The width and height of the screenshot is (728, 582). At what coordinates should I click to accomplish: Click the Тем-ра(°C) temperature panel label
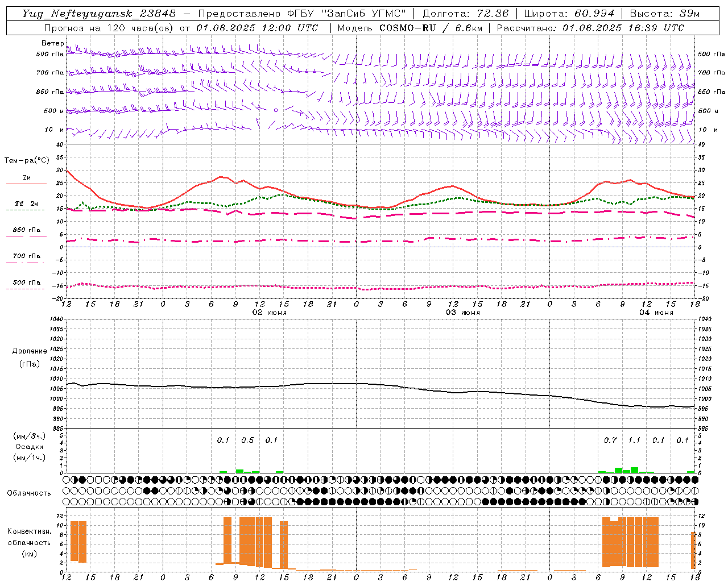(x=26, y=161)
